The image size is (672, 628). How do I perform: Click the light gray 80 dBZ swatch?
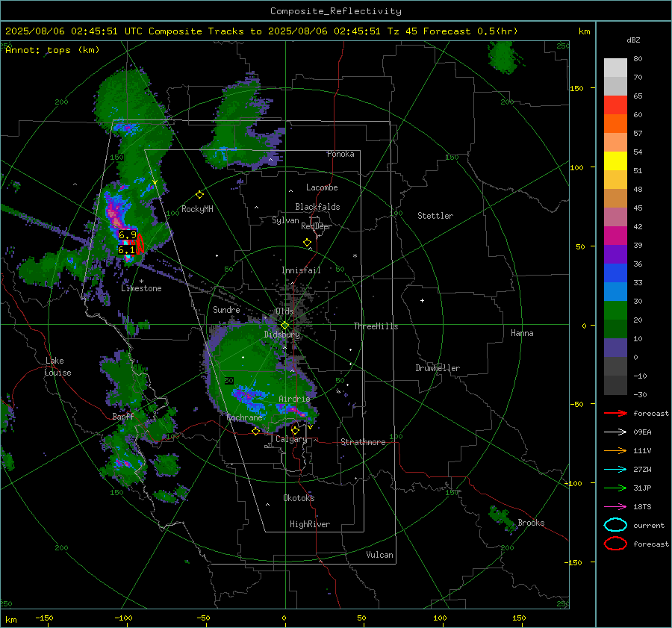pos(615,68)
